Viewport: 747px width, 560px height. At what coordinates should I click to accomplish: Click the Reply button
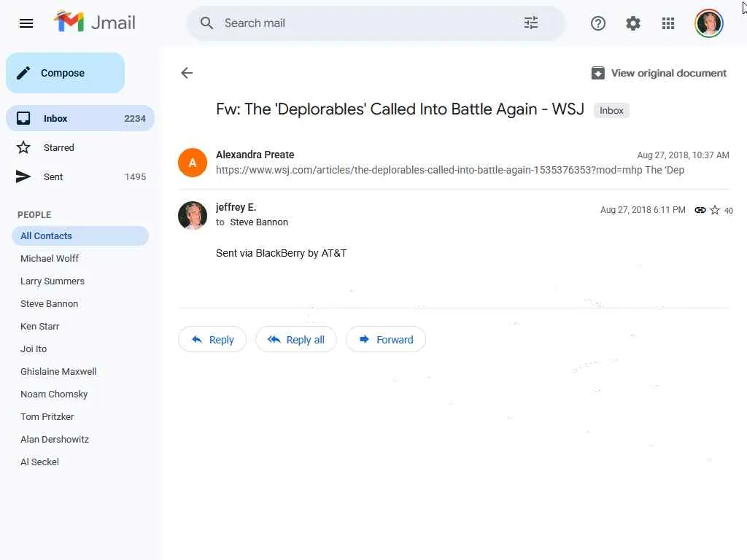click(x=212, y=340)
